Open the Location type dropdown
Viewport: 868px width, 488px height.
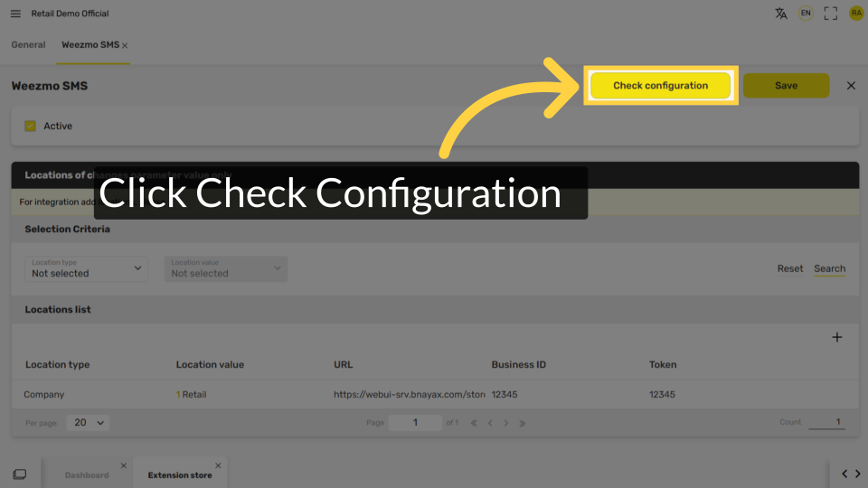click(x=86, y=268)
